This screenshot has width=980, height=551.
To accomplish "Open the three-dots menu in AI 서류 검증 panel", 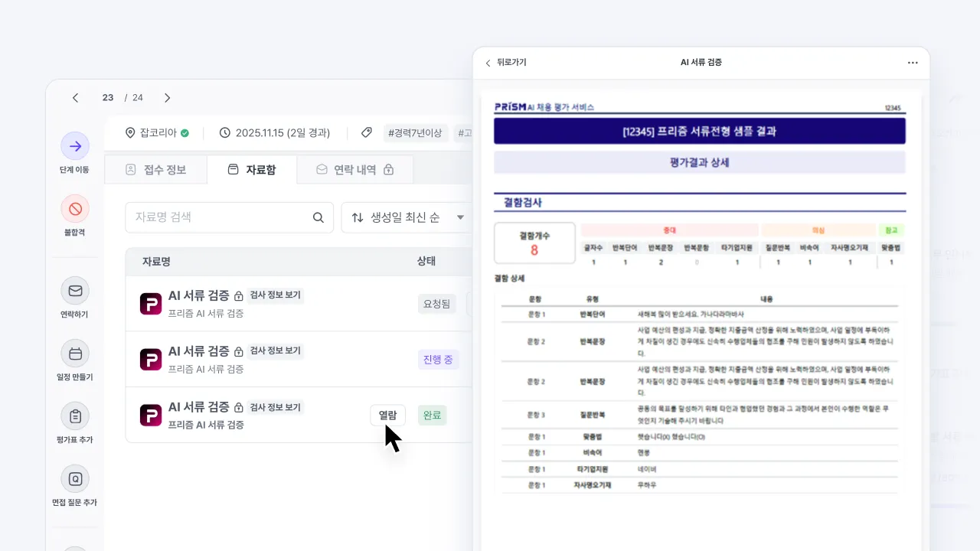I will coord(913,63).
